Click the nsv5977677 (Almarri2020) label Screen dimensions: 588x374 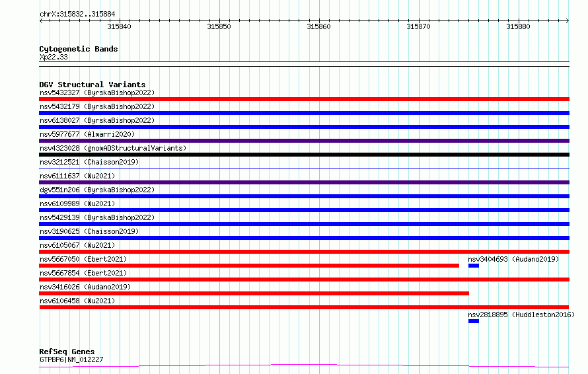[87, 134]
